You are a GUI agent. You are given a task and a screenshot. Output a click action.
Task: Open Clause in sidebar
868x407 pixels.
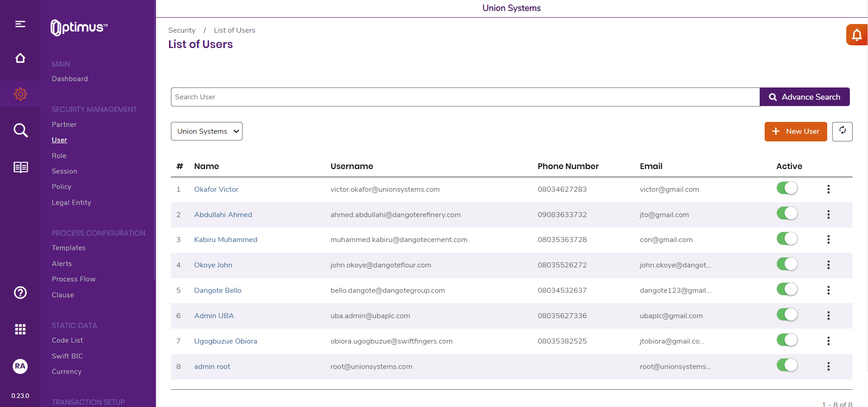click(x=63, y=295)
